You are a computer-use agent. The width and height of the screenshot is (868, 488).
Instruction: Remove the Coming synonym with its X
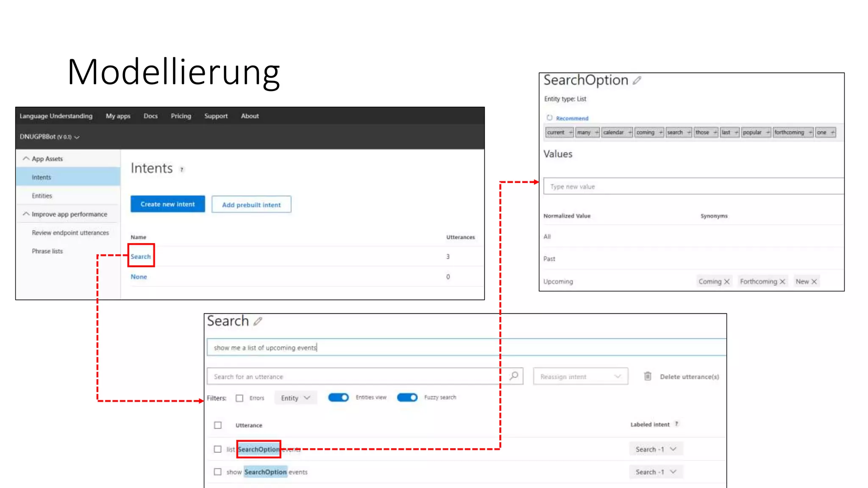[727, 282]
